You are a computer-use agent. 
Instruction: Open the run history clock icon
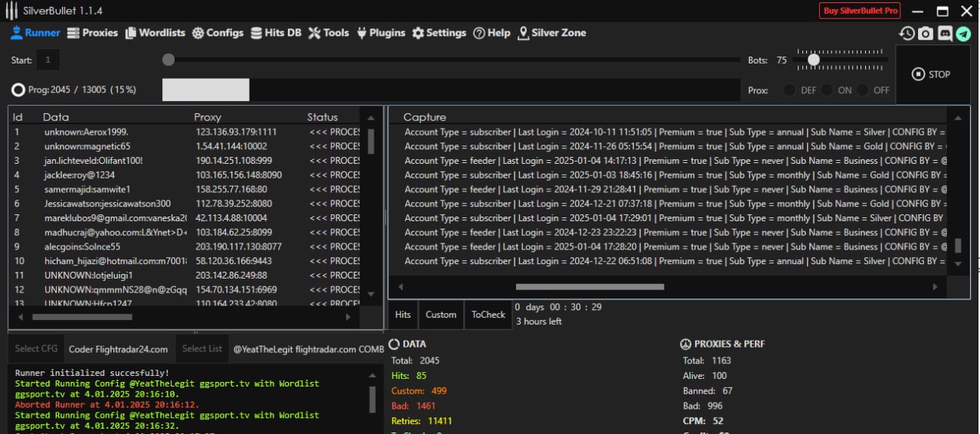coord(906,34)
